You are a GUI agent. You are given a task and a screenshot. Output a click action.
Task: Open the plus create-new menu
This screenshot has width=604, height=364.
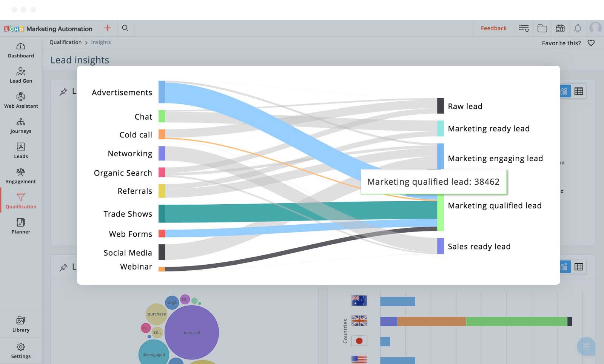pos(108,28)
